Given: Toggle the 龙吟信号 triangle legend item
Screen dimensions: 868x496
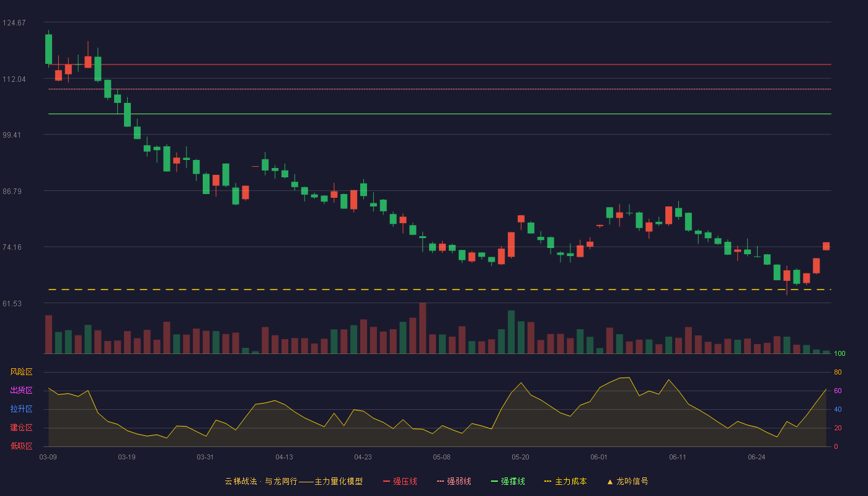Looking at the screenshot, I should [x=627, y=481].
